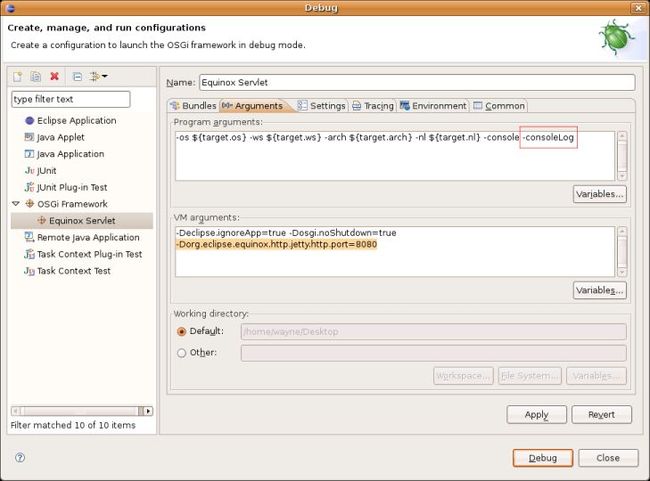Click the VM arguments scrollbar up arrow
This screenshot has width=650, height=481.
[x=622, y=231]
